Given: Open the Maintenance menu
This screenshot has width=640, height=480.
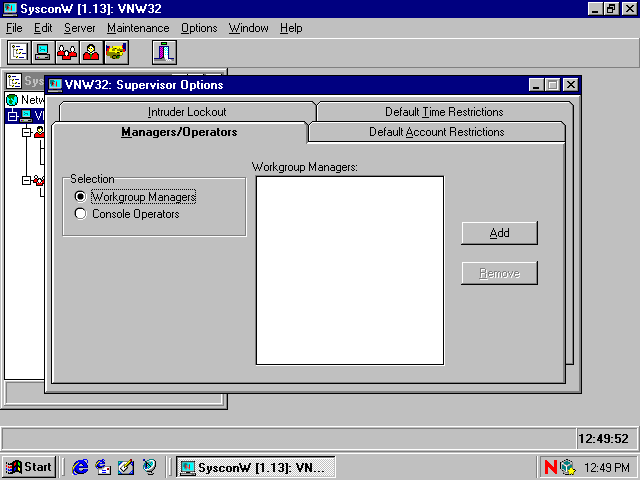Looking at the screenshot, I should pos(138,28).
